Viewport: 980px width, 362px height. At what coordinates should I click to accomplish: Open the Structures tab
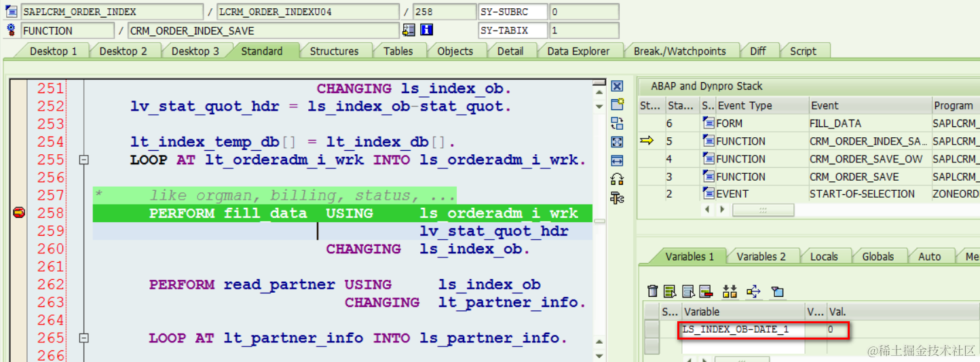(x=334, y=51)
